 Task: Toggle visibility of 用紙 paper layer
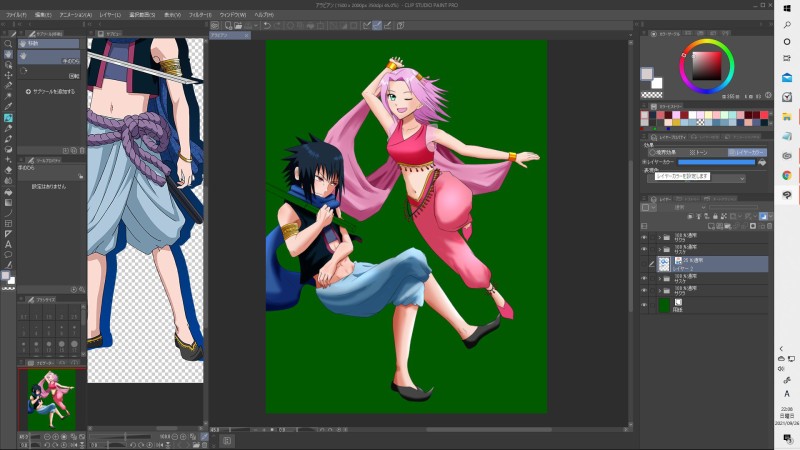[644, 305]
